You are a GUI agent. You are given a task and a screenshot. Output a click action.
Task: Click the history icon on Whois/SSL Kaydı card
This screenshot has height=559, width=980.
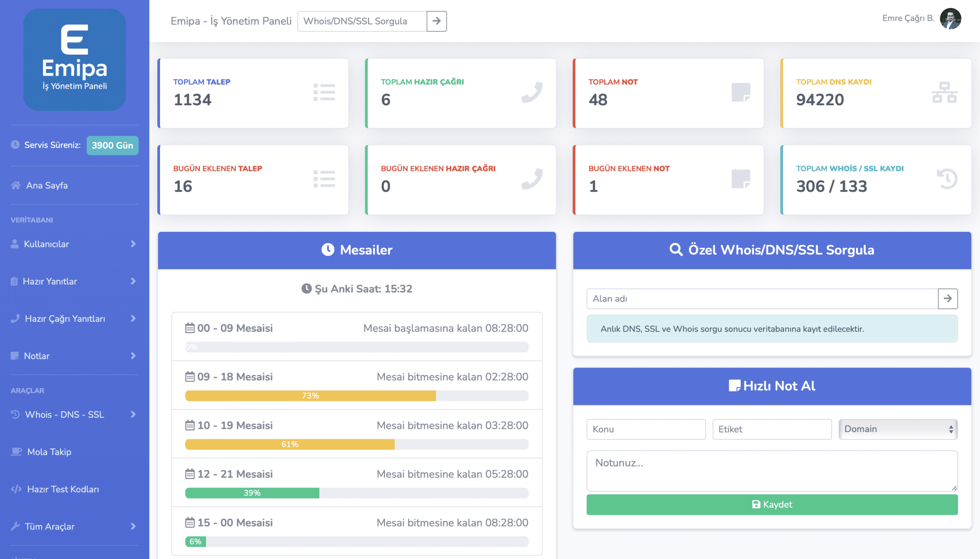947,179
